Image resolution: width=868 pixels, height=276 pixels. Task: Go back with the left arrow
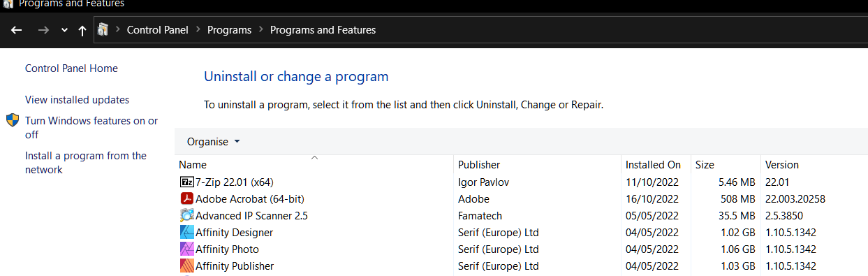coord(17,30)
